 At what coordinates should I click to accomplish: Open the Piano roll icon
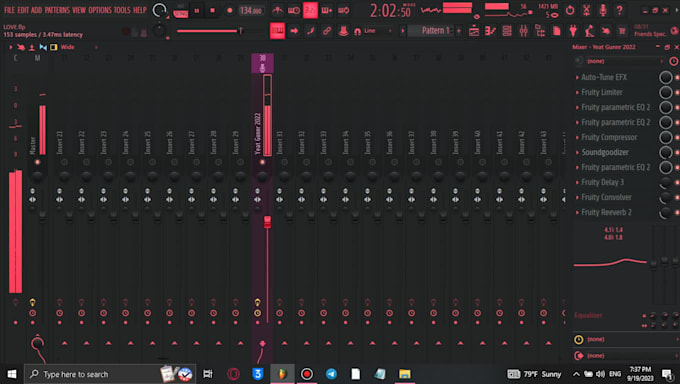pyautogui.click(x=490, y=31)
